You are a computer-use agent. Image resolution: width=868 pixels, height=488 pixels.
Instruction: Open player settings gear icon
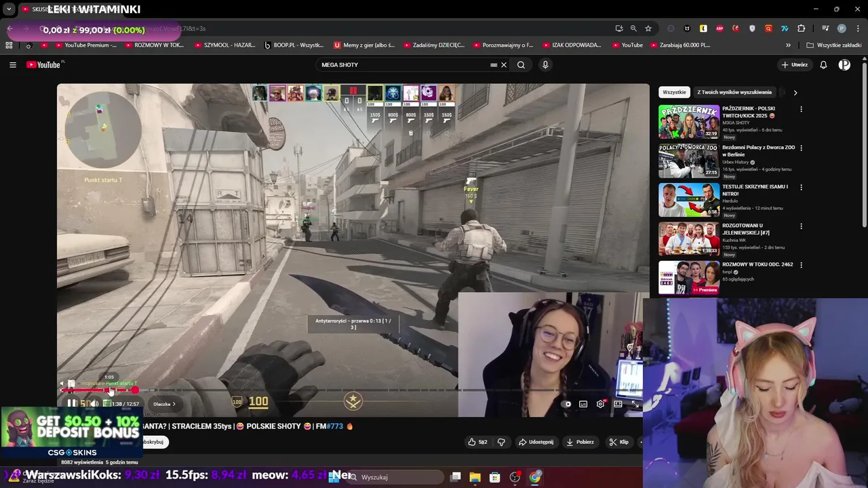click(601, 404)
